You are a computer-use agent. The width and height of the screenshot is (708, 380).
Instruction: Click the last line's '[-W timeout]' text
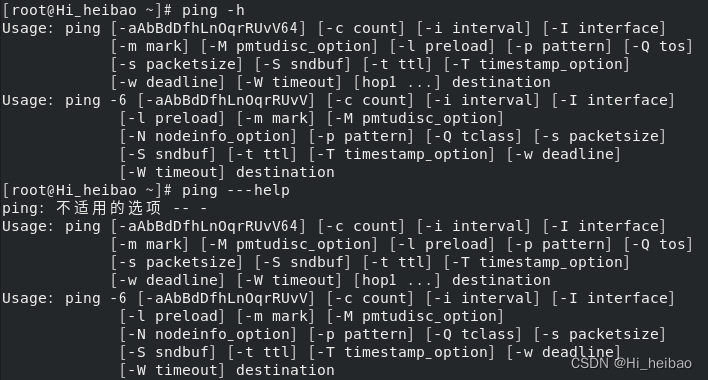point(172,371)
